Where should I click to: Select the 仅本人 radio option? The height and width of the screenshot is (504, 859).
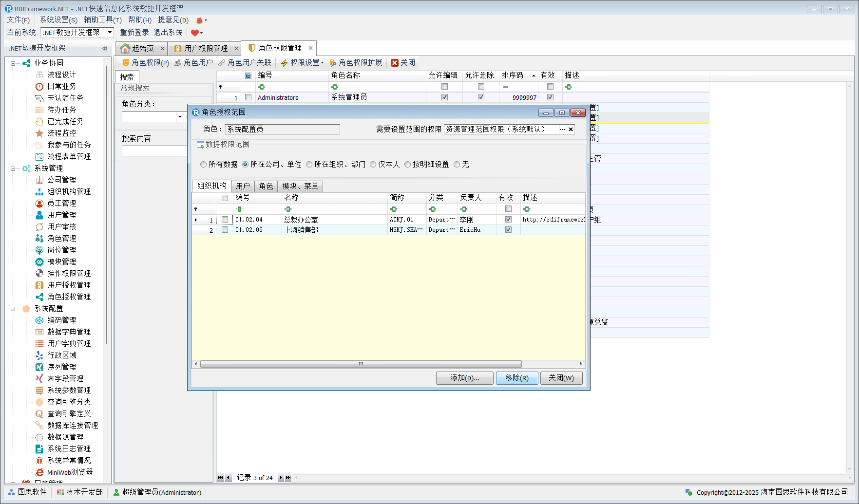point(373,165)
